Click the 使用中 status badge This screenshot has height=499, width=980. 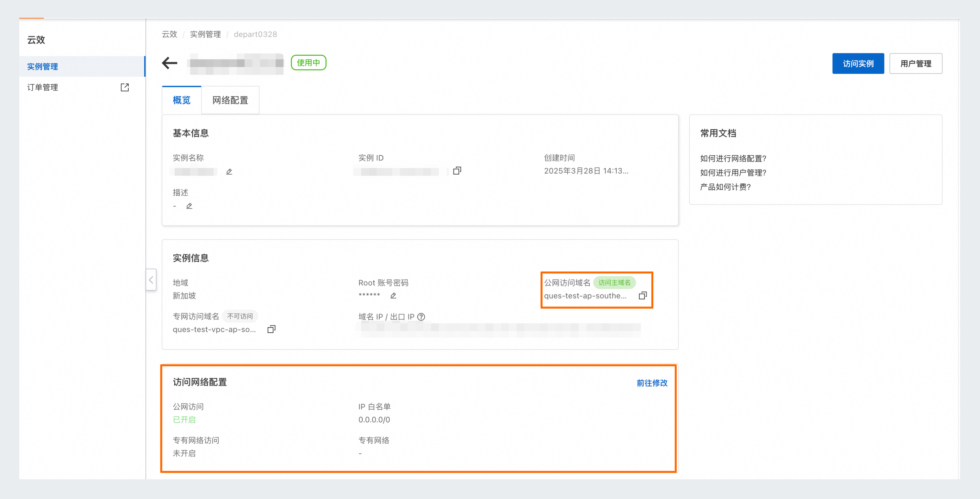[308, 63]
